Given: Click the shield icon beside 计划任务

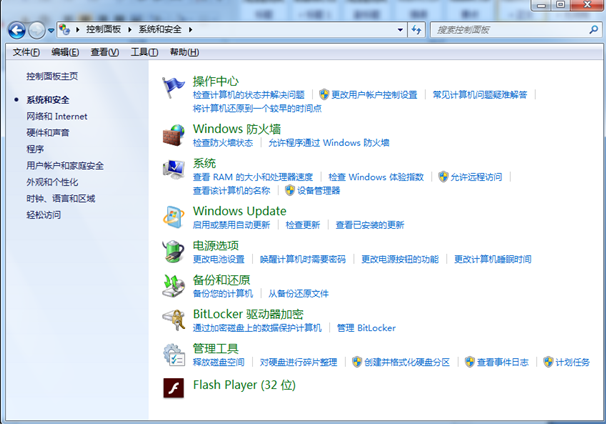Looking at the screenshot, I should point(548,362).
